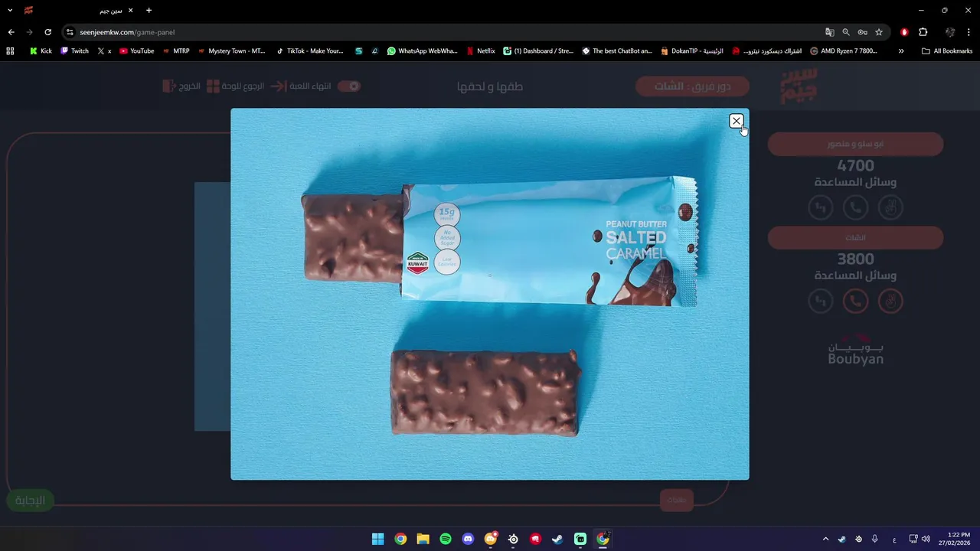Reload the current page
This screenshot has height=551, width=980.
pyautogui.click(x=47, y=32)
